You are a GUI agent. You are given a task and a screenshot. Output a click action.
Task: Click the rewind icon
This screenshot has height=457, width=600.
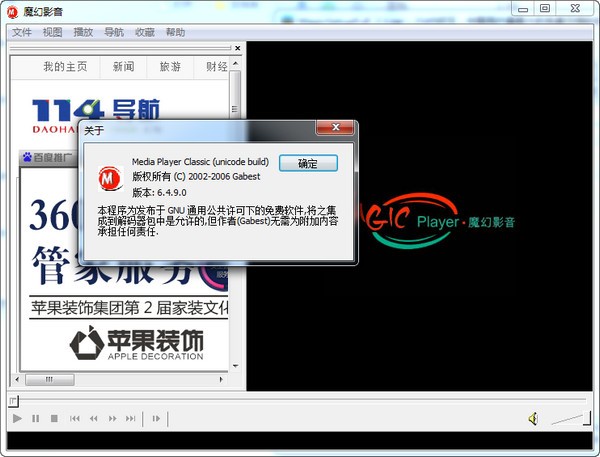[x=94, y=418]
